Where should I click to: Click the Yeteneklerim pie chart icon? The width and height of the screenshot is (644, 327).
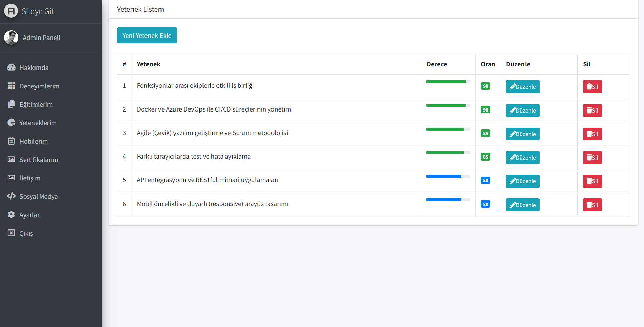pyautogui.click(x=11, y=122)
